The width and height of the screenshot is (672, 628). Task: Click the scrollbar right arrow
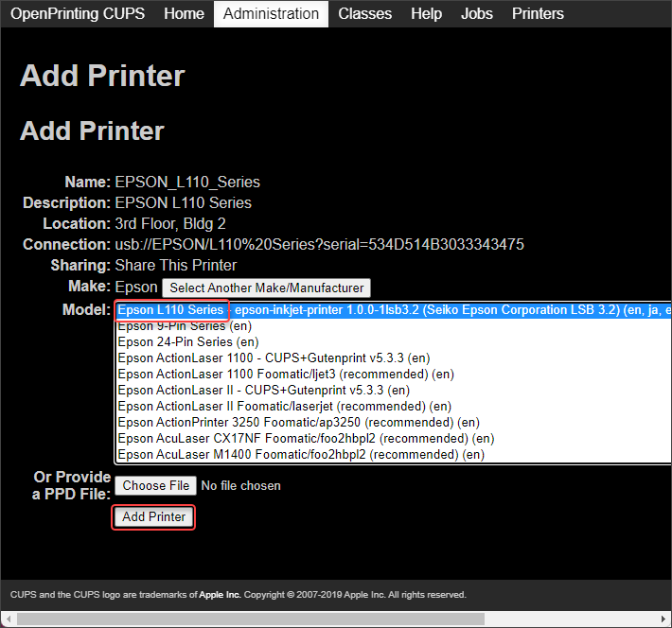pos(663,619)
